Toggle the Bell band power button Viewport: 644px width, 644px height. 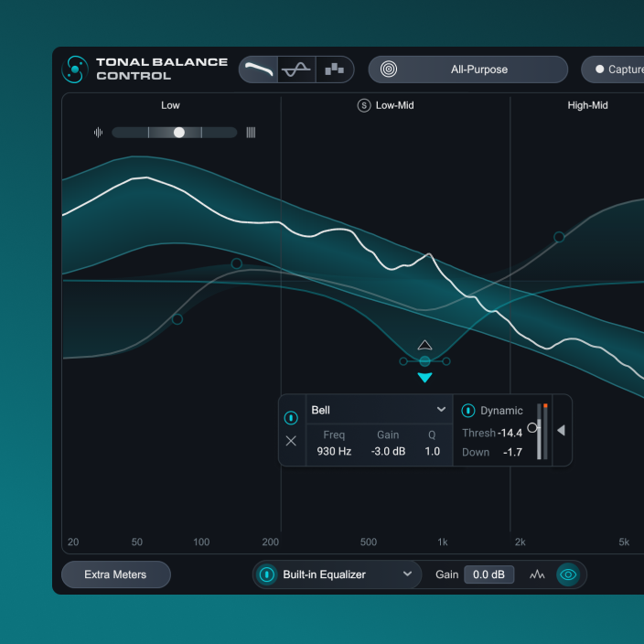[x=291, y=417]
